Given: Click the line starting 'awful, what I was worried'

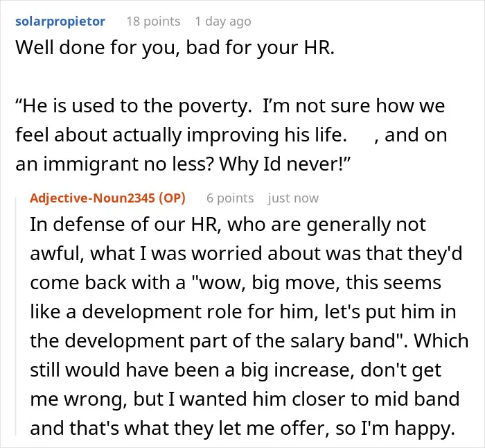Looking at the screenshot, I should [246, 254].
